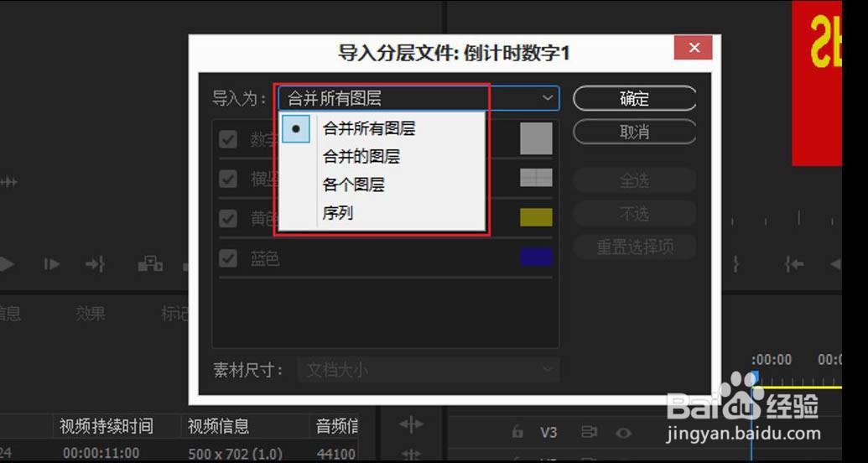Toggle sync lock on track V3

(589, 432)
